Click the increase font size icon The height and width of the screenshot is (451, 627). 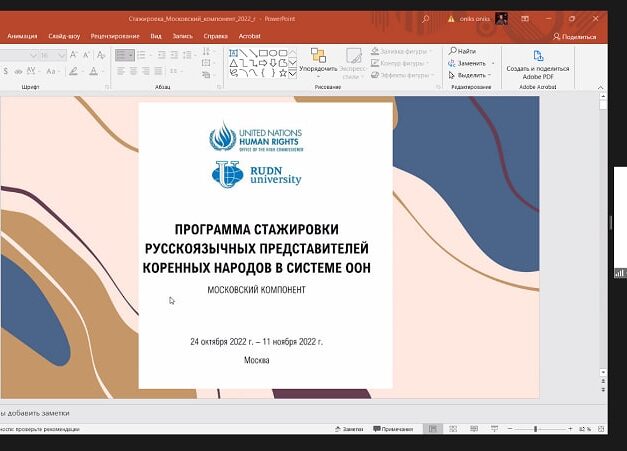[x=75, y=55]
